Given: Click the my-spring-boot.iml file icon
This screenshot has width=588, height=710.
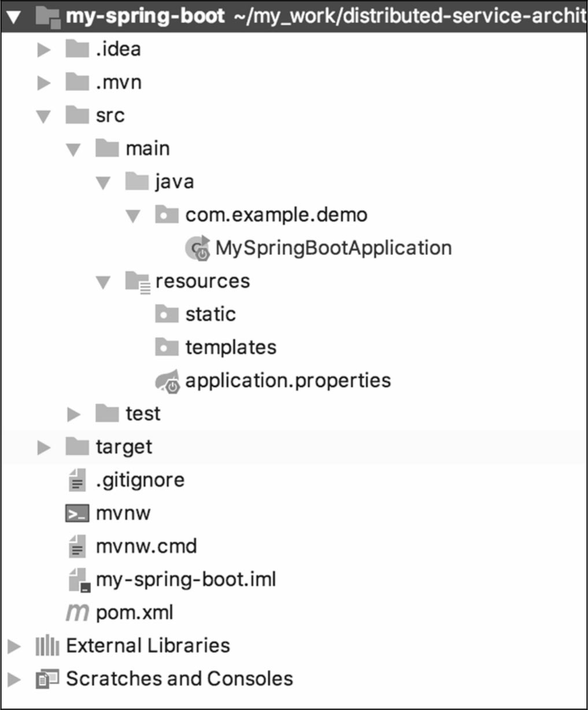Looking at the screenshot, I should pos(78,580).
